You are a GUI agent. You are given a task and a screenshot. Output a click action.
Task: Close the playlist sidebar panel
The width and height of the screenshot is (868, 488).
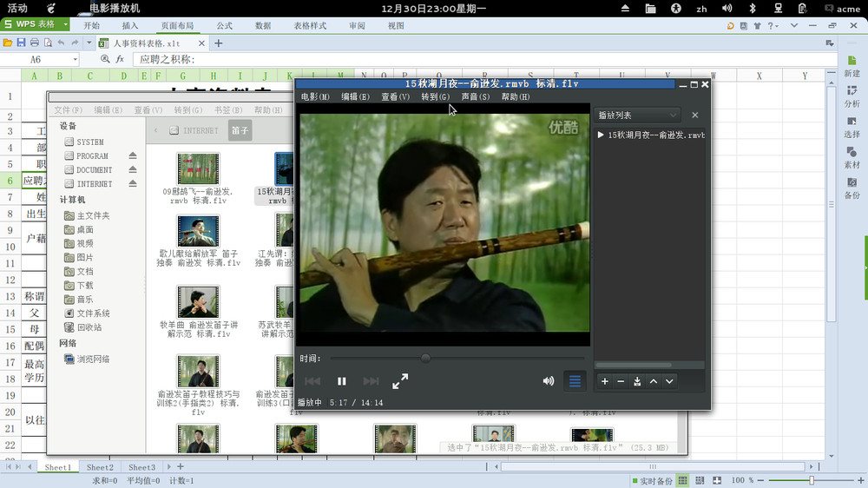click(694, 115)
